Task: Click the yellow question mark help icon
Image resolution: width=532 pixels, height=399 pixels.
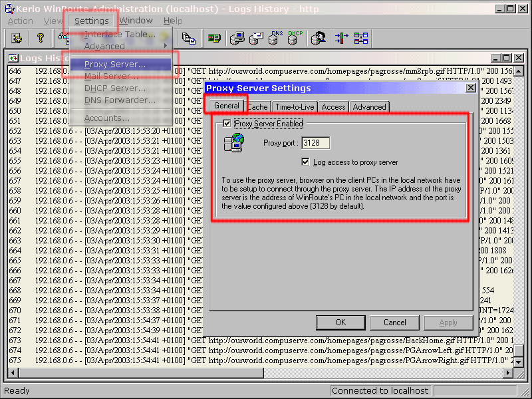Action: [41, 38]
